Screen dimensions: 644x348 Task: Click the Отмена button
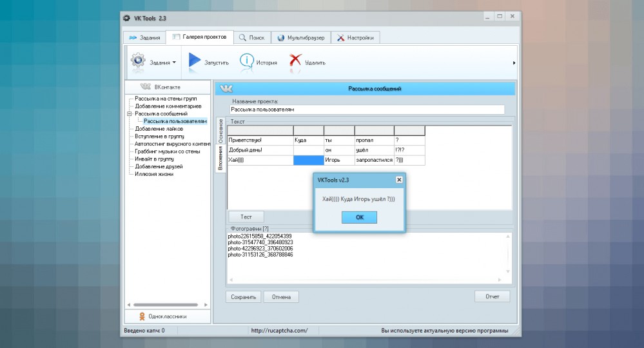pos(281,296)
